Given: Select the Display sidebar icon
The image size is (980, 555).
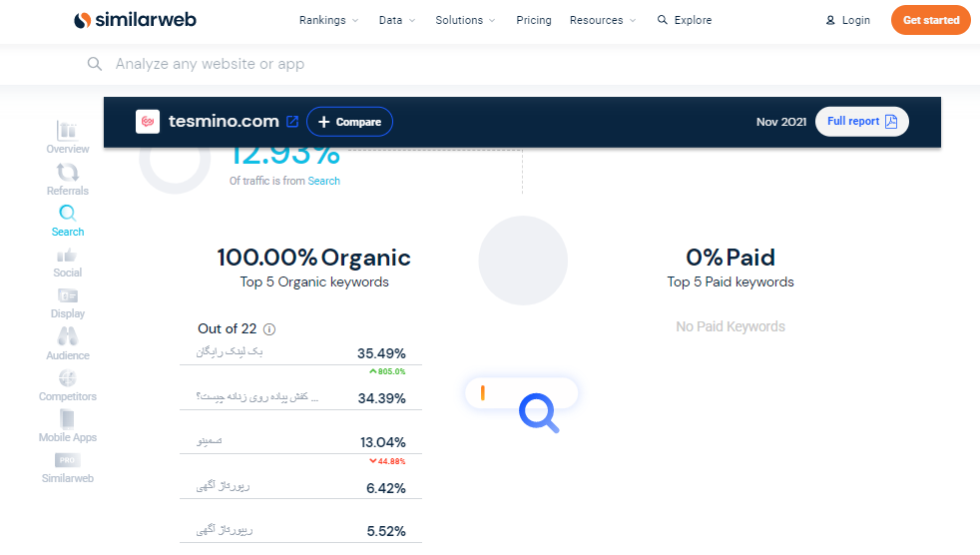Looking at the screenshot, I should pyautogui.click(x=68, y=295).
